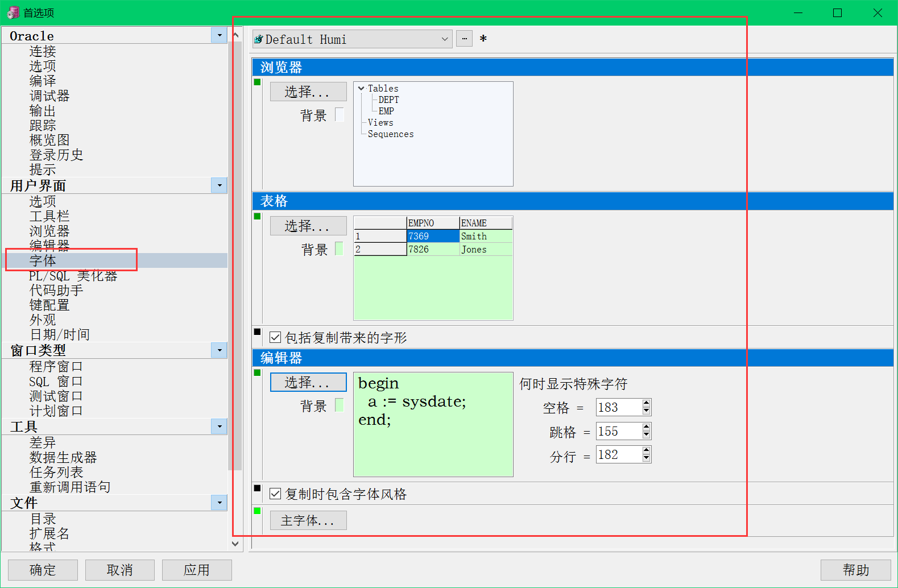Select 跟踪 under Oracle
This screenshot has width=898, height=588.
[x=43, y=125]
